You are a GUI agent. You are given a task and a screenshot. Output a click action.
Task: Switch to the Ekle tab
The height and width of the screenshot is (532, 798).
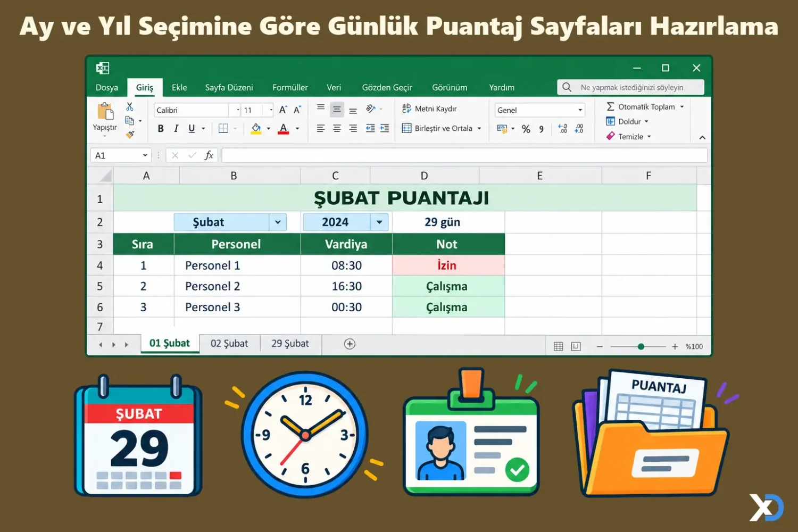pos(179,87)
